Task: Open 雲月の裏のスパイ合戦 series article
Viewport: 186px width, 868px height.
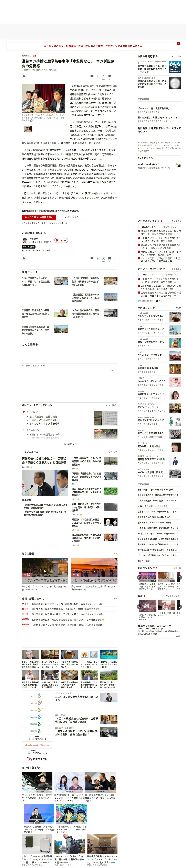Action: [x=152, y=84]
